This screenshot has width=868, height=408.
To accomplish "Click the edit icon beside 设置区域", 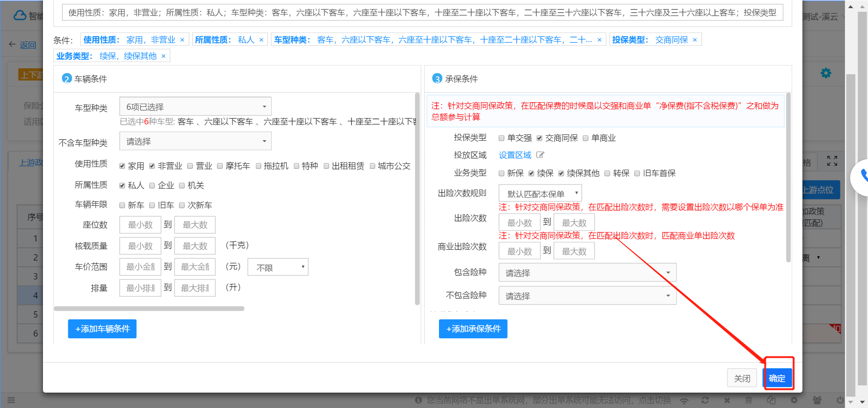I will [x=540, y=155].
